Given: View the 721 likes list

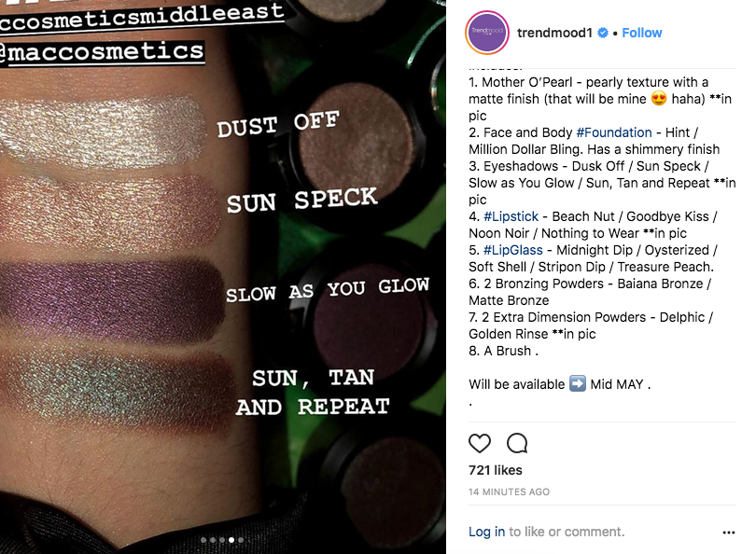Looking at the screenshot, I should tap(496, 470).
